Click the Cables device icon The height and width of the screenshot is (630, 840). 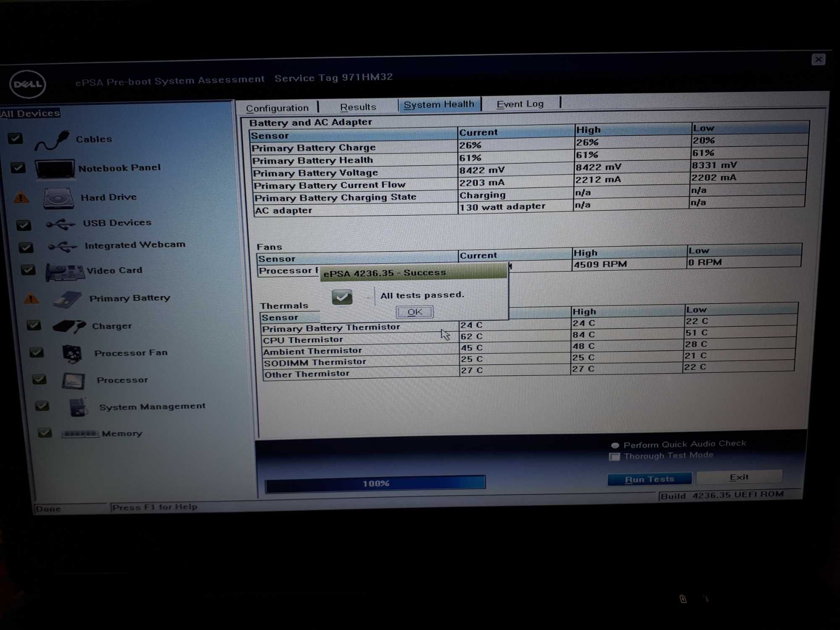(x=52, y=140)
